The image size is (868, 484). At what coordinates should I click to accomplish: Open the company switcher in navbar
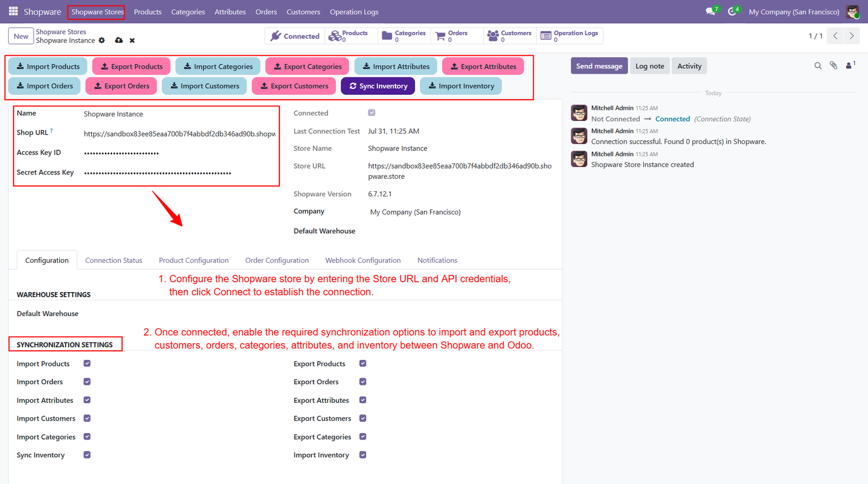point(794,12)
